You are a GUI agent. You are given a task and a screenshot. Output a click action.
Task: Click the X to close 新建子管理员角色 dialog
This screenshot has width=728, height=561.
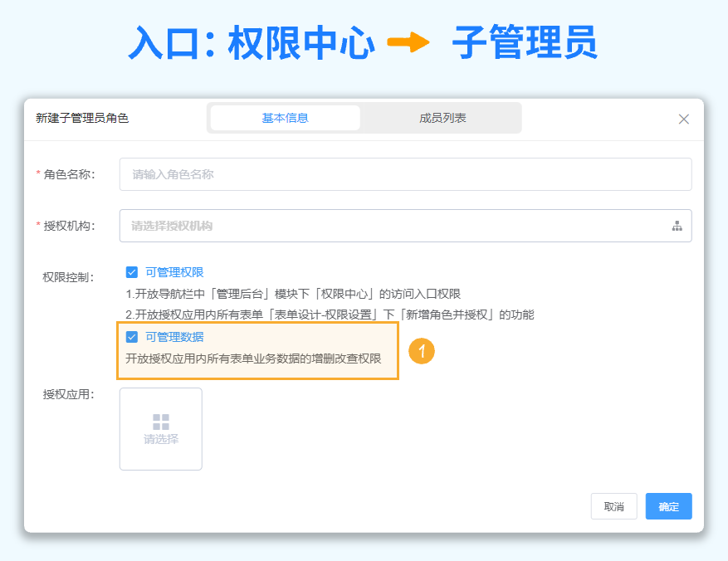(683, 119)
